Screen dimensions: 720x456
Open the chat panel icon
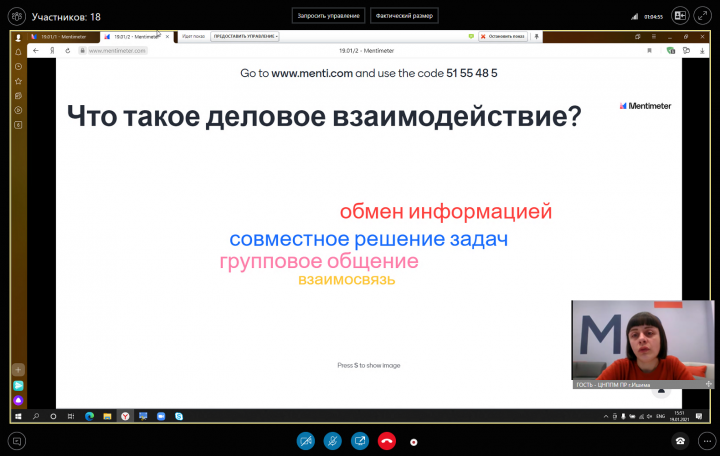coord(16,440)
